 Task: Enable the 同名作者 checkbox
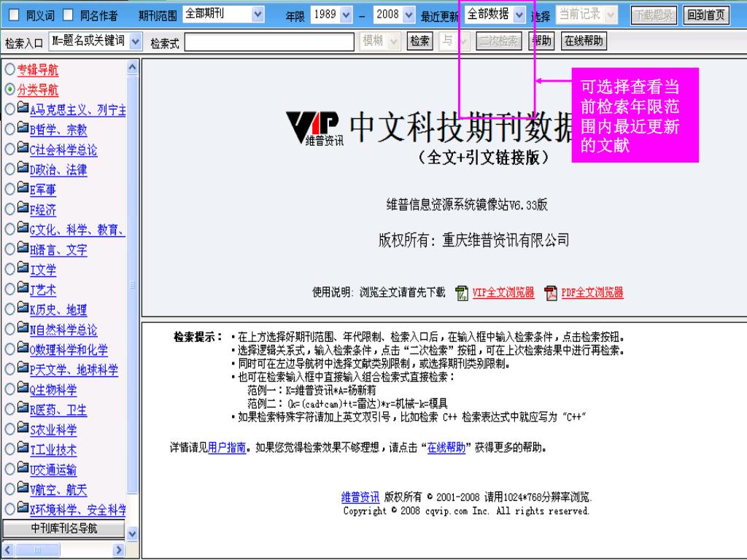pos(68,15)
